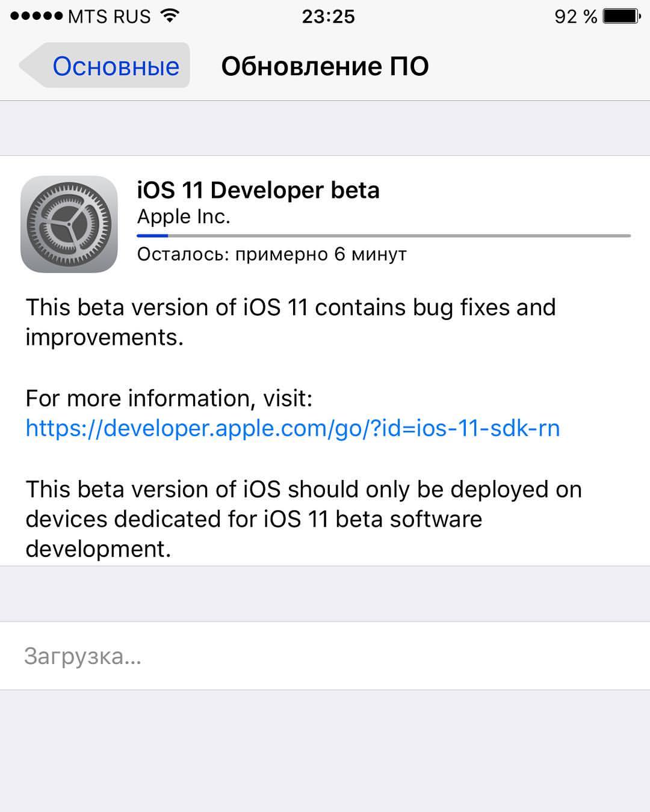
Task: Open the developer.apple.com release notes link
Action: 292,428
